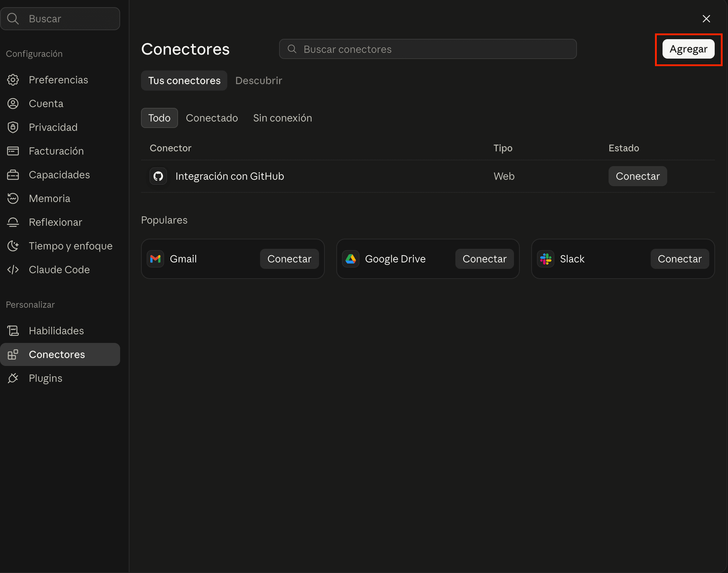Click Integración con GitHub row text
The image size is (728, 573).
coord(230,176)
